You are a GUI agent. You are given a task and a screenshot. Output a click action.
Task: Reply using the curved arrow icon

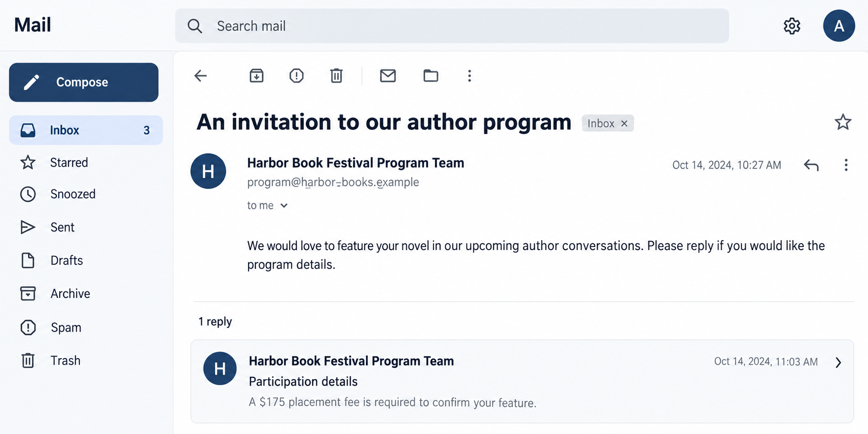(811, 165)
